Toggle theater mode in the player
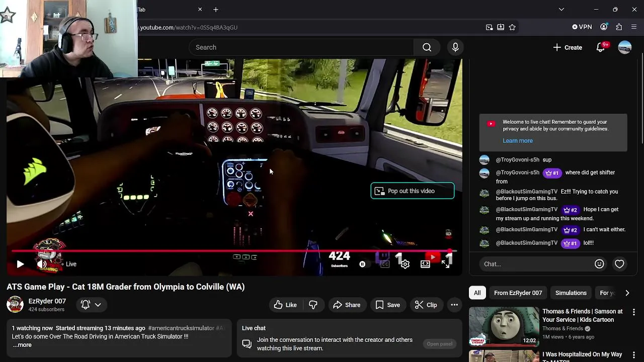644x362 pixels. 425,264
